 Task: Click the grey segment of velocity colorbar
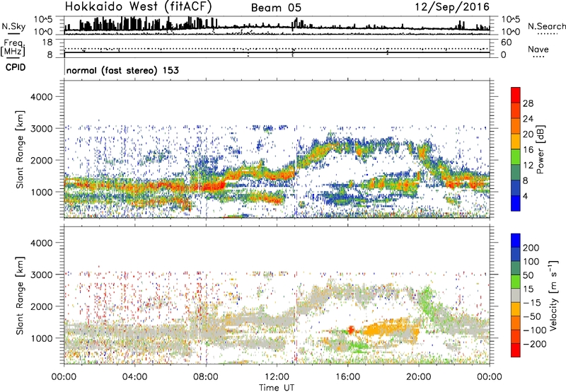click(x=516, y=295)
